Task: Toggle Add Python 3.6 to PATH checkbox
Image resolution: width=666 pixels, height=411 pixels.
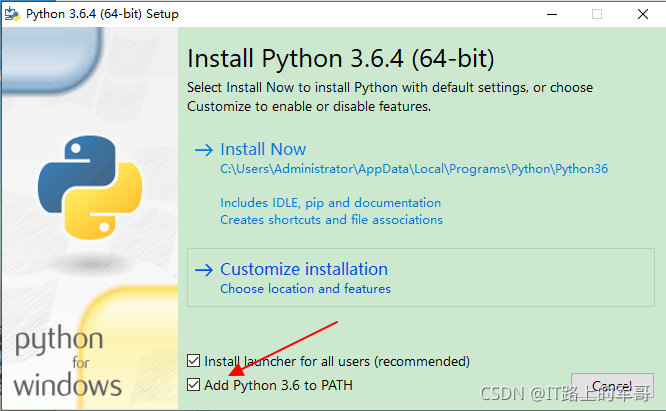Action: point(194,385)
